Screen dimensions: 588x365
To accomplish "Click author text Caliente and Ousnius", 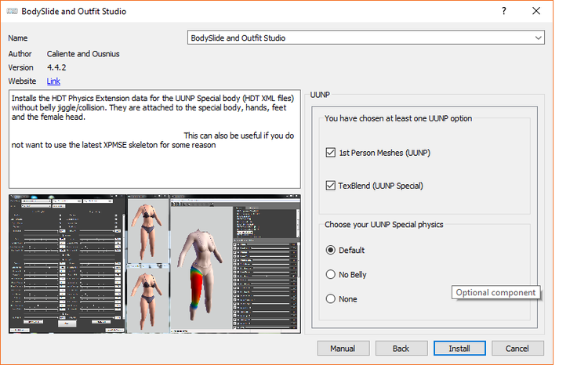I will tap(83, 53).
